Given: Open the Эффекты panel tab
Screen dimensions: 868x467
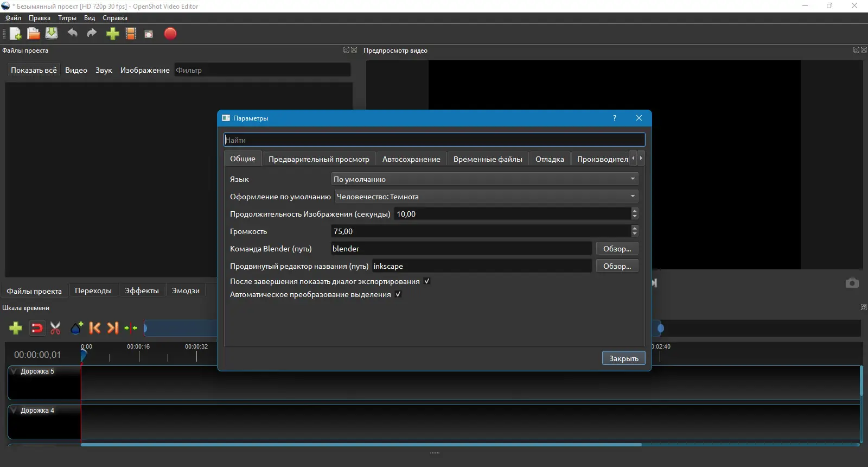Looking at the screenshot, I should coord(142,291).
